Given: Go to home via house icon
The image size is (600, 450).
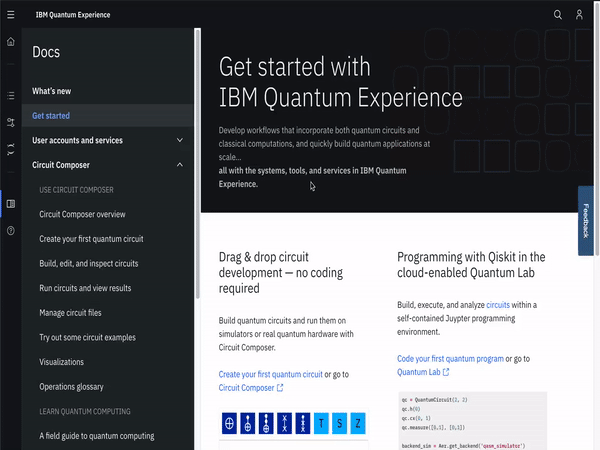Looking at the screenshot, I should click(x=11, y=41).
